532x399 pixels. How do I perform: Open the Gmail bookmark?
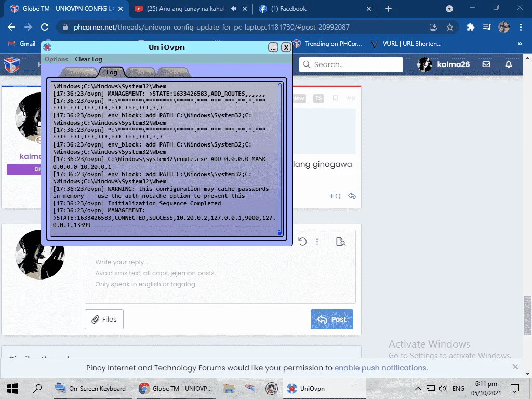(21, 44)
